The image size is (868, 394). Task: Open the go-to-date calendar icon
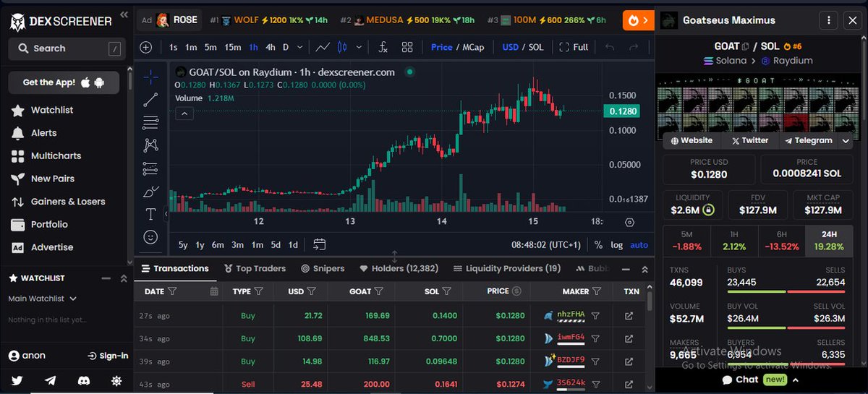[x=320, y=244]
